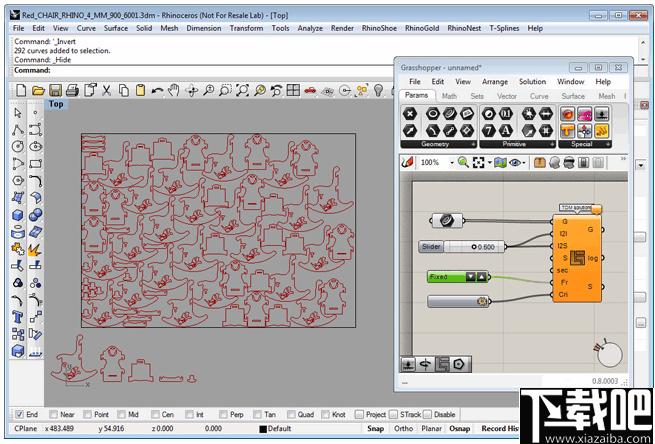
Task: Click the Undo arrow icon
Action: click(x=157, y=90)
